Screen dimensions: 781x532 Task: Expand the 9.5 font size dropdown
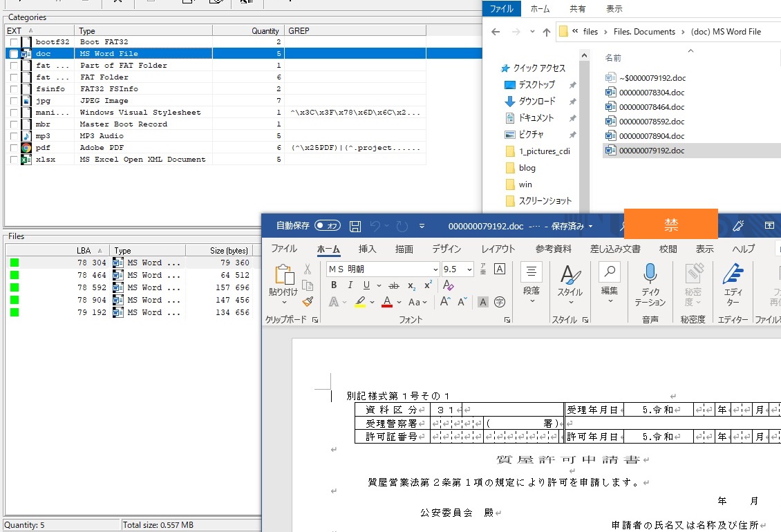tap(470, 269)
